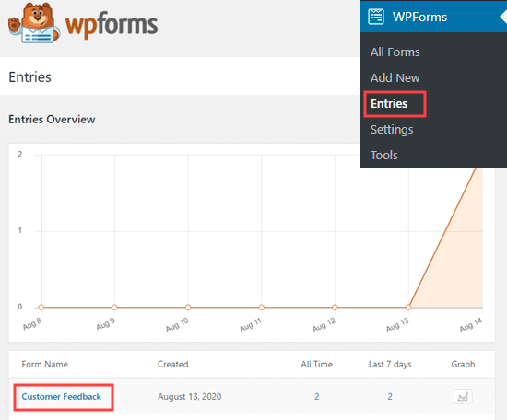Viewport: 507px width, 420px height.
Task: Click the Form Name column header
Action: pos(44,364)
